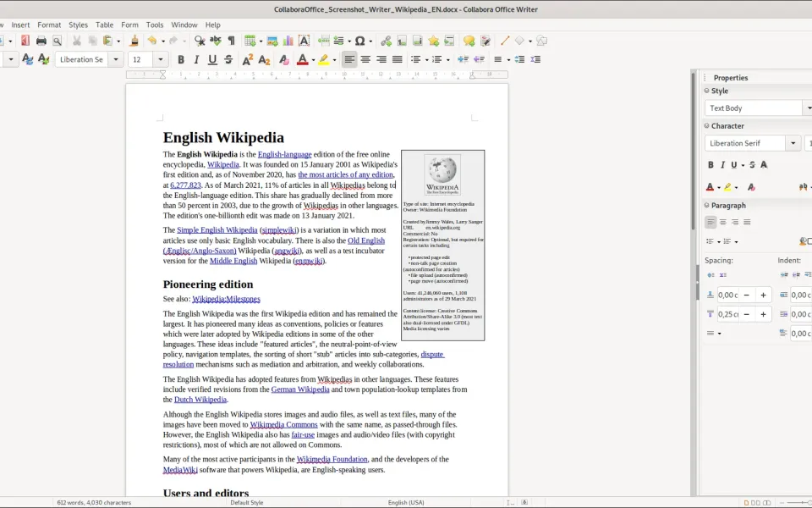Click the Insert Table icon
Image resolution: width=812 pixels, height=508 pixels.
click(x=250, y=41)
